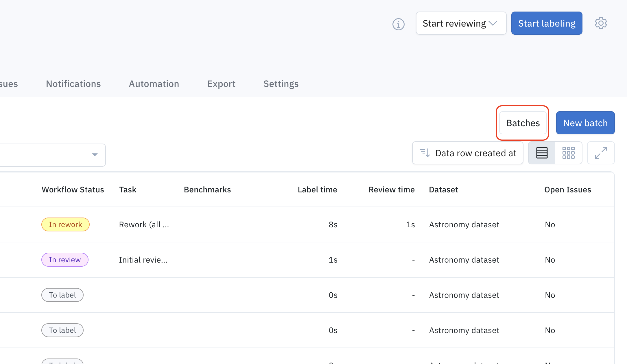Select the In review status badge
This screenshot has width=627, height=364.
pos(65,260)
